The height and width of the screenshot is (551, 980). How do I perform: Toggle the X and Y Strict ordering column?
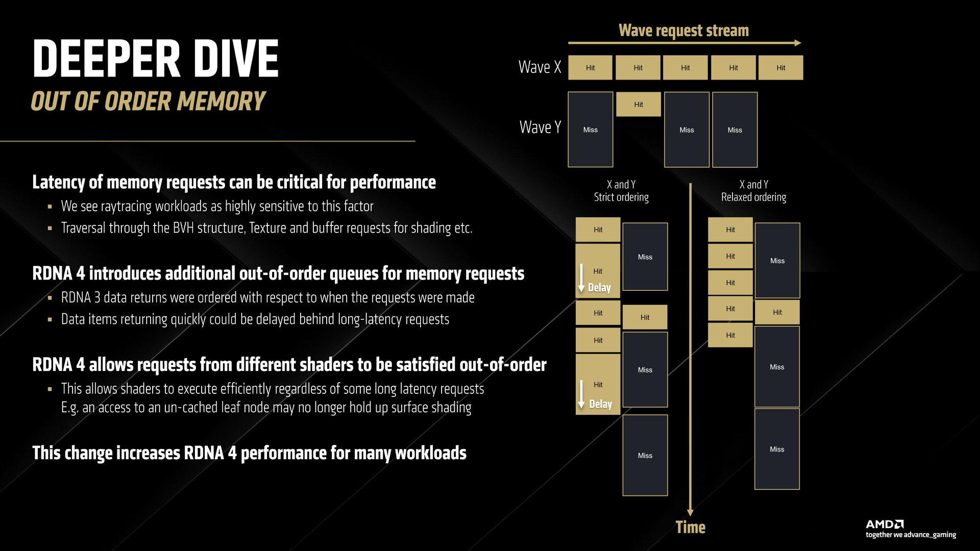click(618, 192)
